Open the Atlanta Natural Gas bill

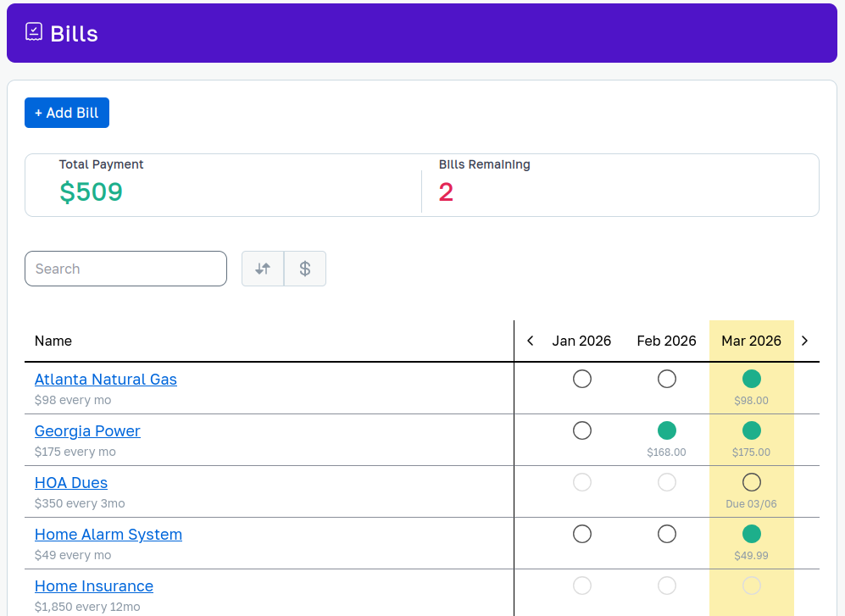(x=105, y=380)
